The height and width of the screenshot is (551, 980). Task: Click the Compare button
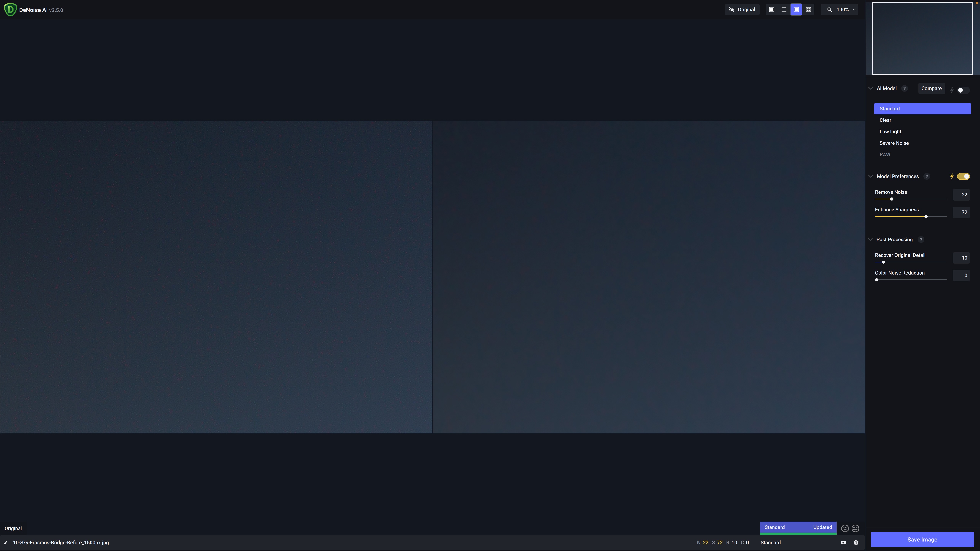[931, 88]
